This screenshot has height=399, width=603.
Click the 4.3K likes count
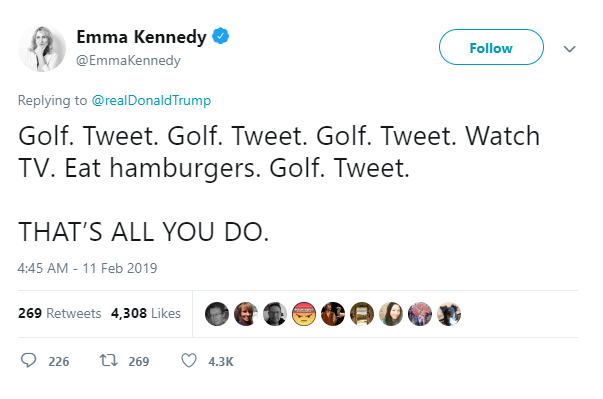click(x=221, y=361)
